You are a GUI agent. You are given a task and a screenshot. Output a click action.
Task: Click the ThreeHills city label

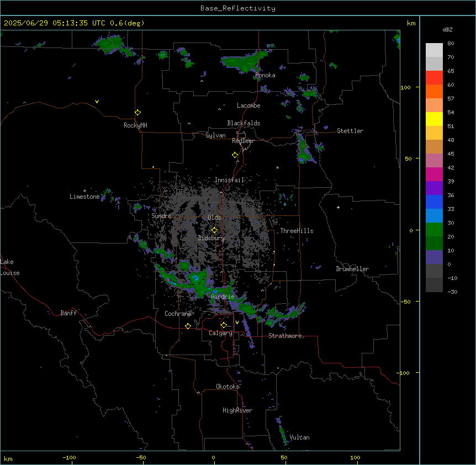tap(297, 231)
